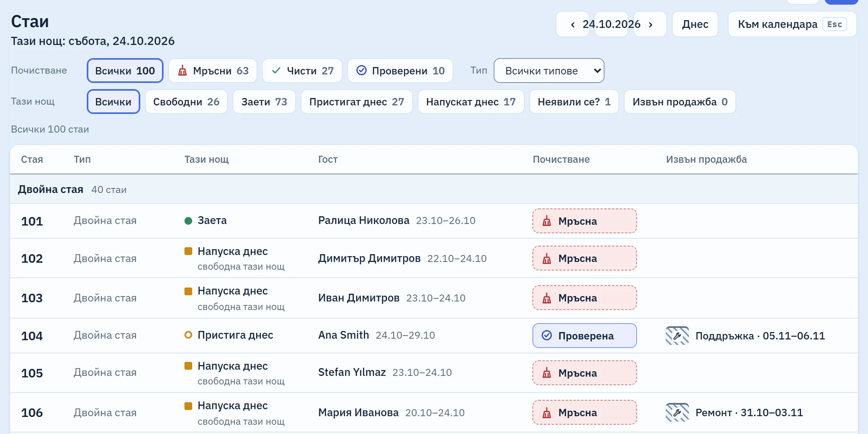Open date picker showing 24.10.2026
This screenshot has width=868, height=434.
point(611,24)
